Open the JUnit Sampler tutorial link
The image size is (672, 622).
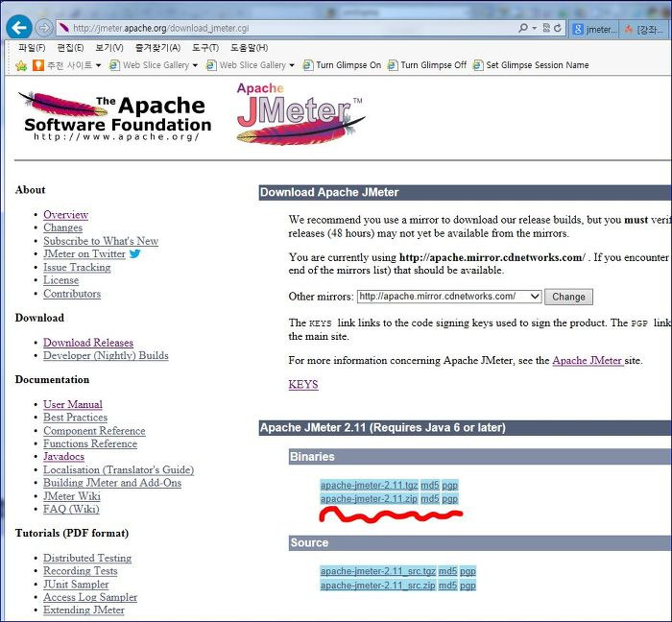tap(76, 585)
